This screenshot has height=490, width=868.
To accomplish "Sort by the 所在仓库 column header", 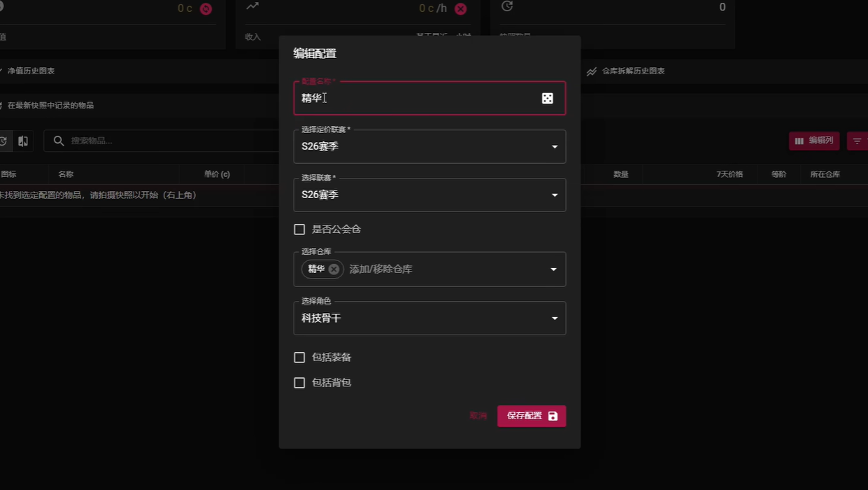I will pyautogui.click(x=825, y=174).
